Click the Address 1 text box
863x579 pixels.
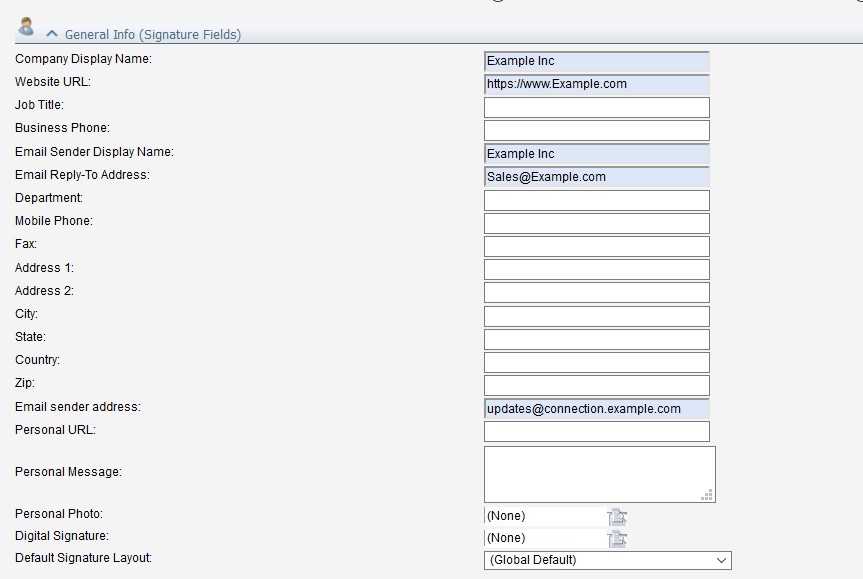point(597,270)
